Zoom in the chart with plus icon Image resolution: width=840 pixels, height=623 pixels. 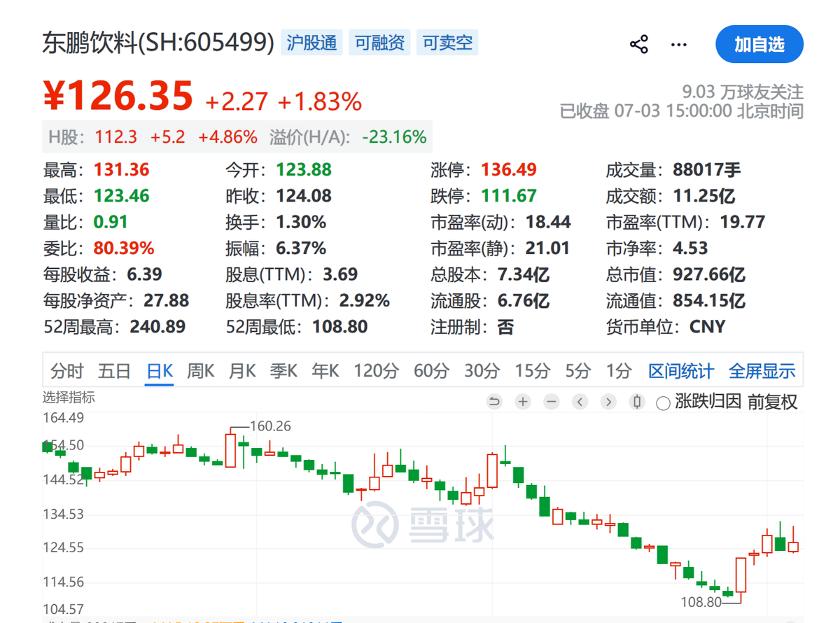tap(523, 402)
